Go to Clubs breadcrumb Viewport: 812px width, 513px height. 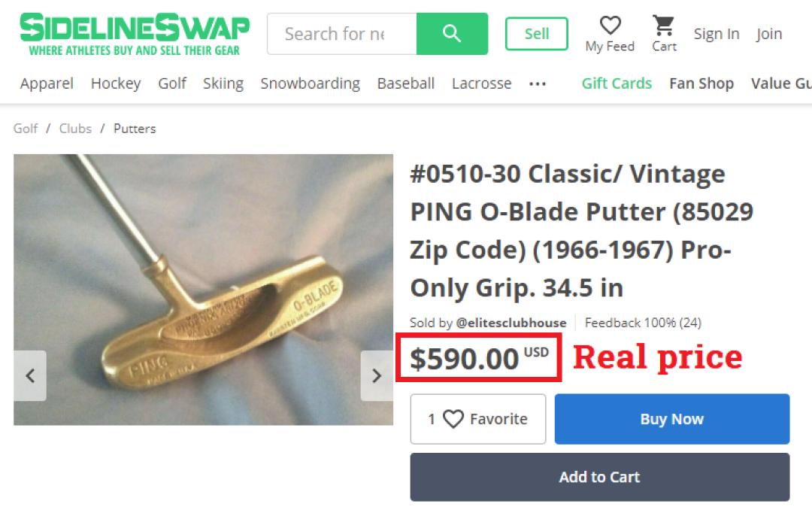tap(75, 129)
